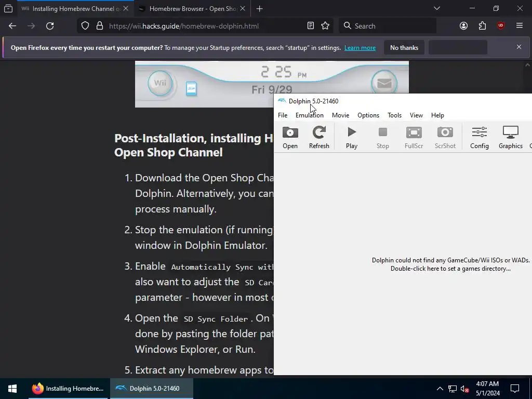Viewport: 532px width, 399px height.
Task: Open the Help menu in Dolphin
Action: pos(437,115)
